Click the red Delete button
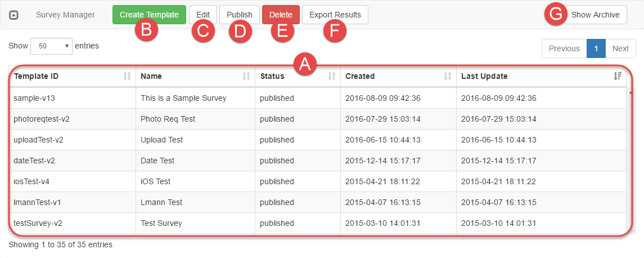This screenshot has height=258, width=644. [x=281, y=15]
